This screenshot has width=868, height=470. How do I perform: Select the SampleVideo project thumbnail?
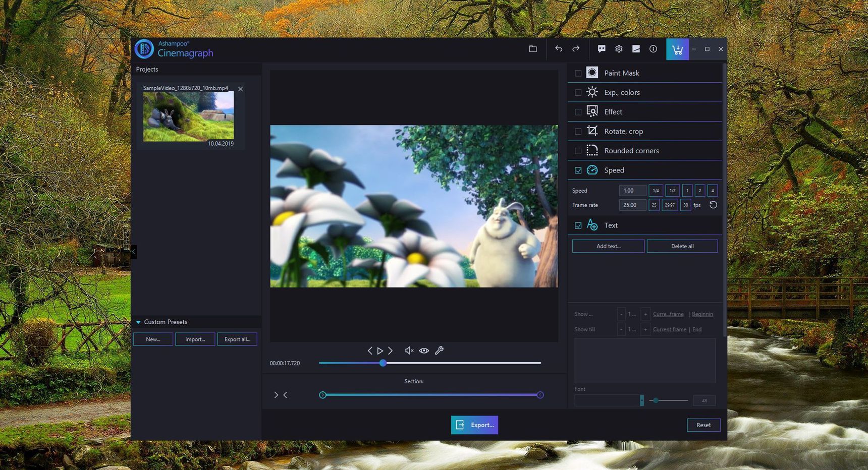(x=188, y=116)
